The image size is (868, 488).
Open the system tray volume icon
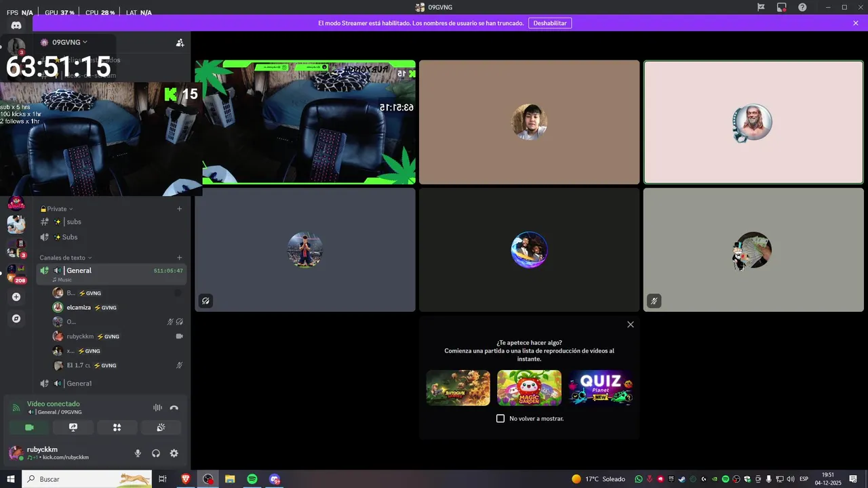click(x=790, y=479)
